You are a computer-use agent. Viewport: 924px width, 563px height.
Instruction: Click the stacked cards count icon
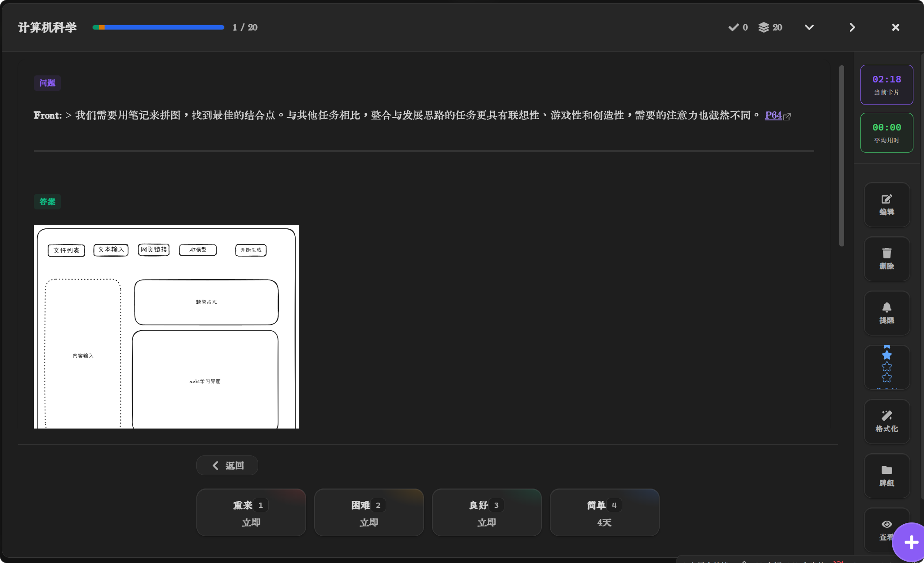764,27
